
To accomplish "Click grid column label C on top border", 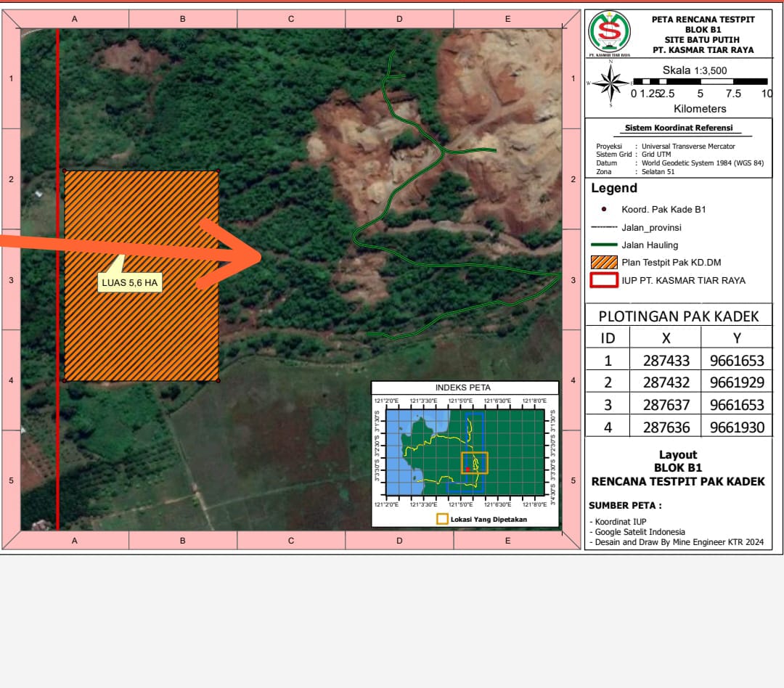I will tap(291, 20).
